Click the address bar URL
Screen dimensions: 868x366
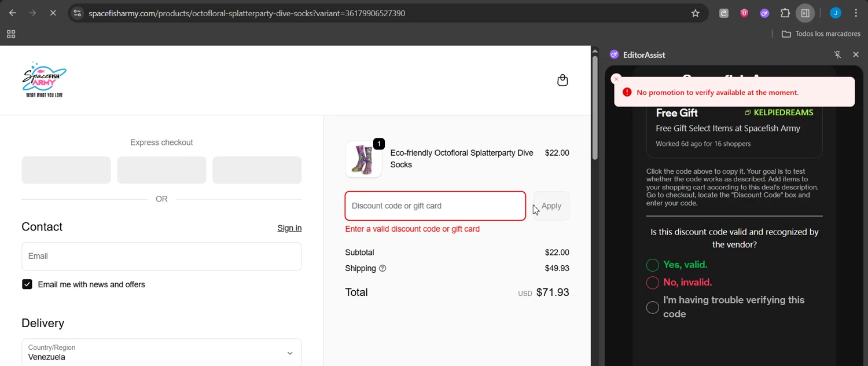[x=247, y=13]
